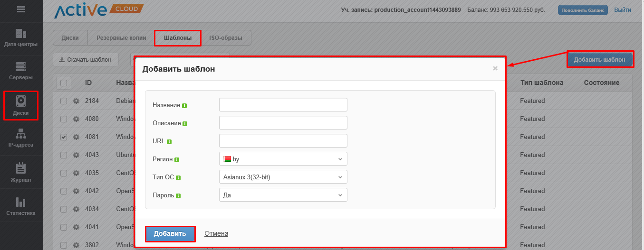Select the Диски sidebar icon
The width and height of the screenshot is (644, 250).
point(21,105)
